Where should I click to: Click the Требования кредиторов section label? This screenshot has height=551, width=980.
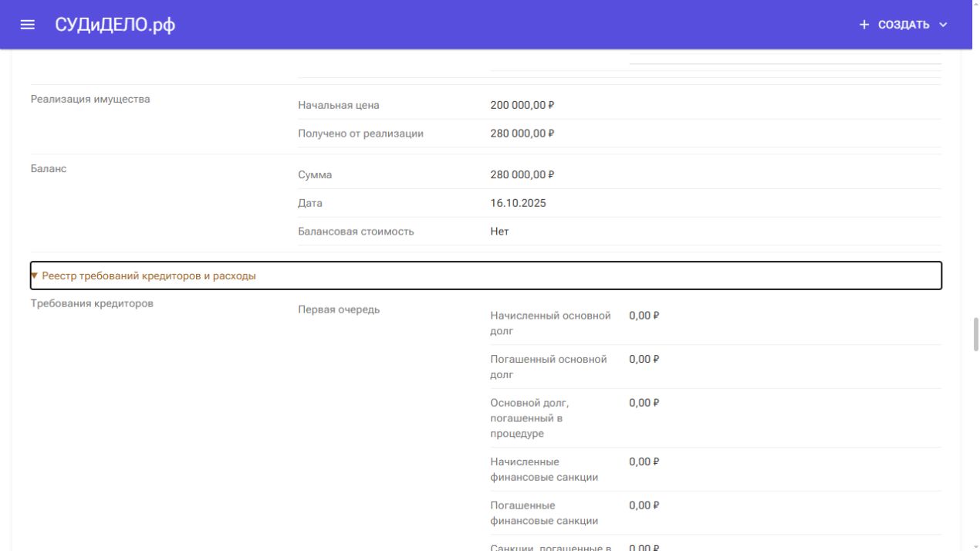92,303
